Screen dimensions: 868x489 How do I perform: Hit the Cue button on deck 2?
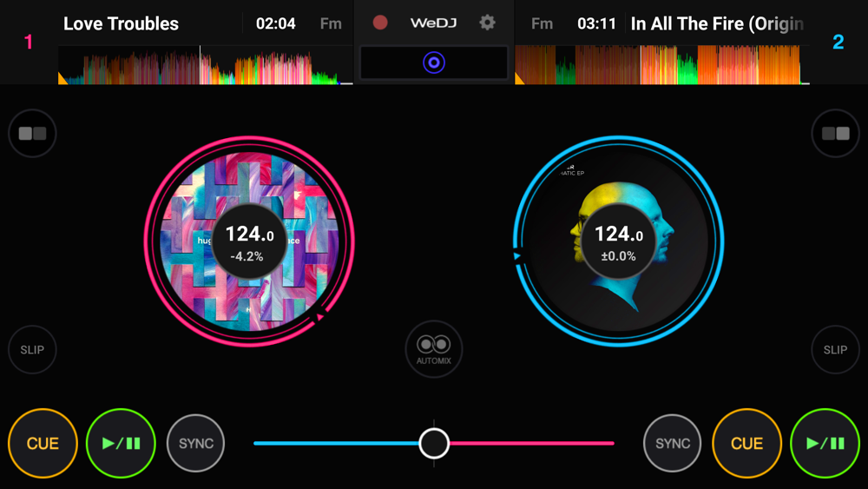pos(746,443)
